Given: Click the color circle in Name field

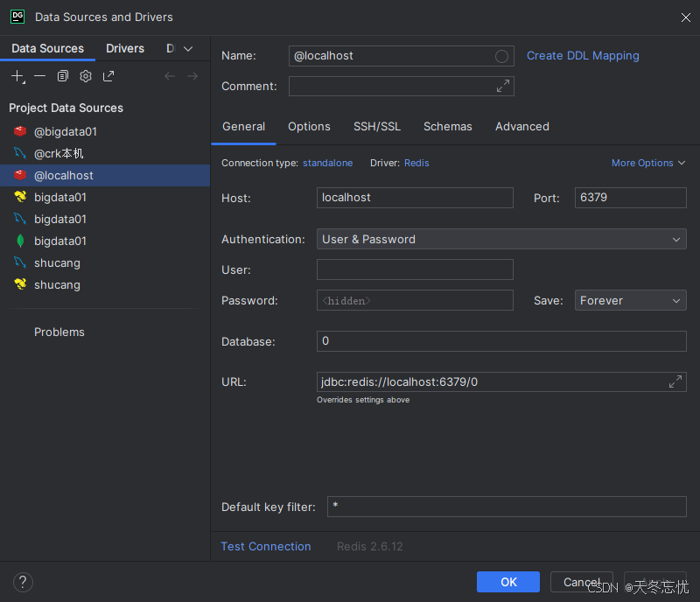Looking at the screenshot, I should click(501, 56).
